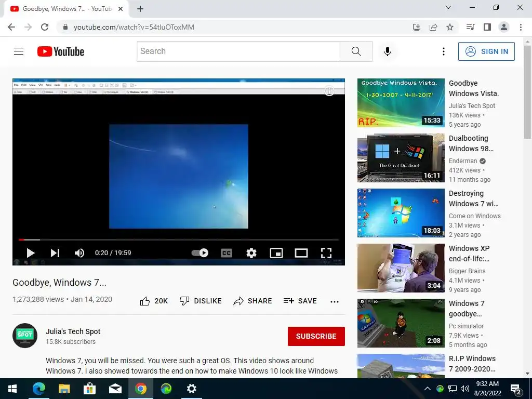Screen dimensions: 532x399
Task: Open Windows 7 goodbye video title
Action: (467, 309)
